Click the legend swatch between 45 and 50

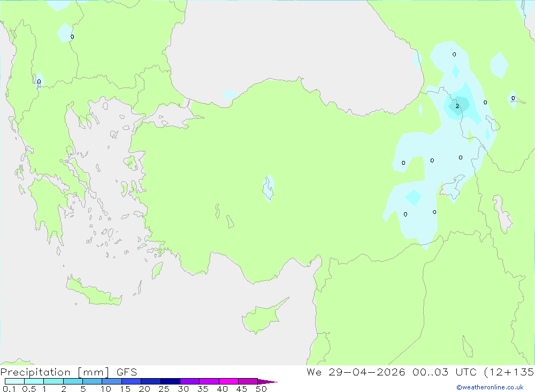[248, 381]
